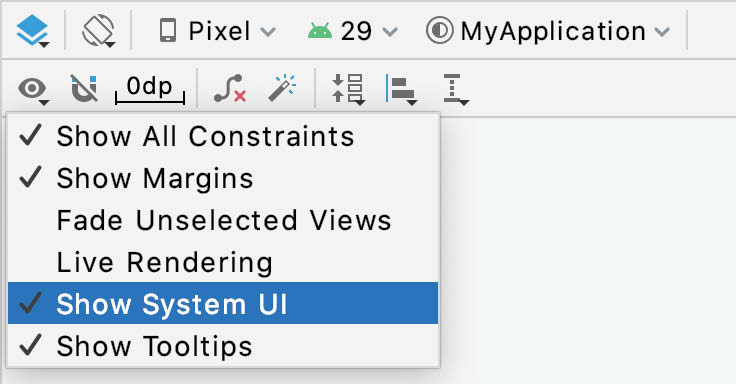
Task: Select Fade Unselected Views
Action: click(223, 220)
